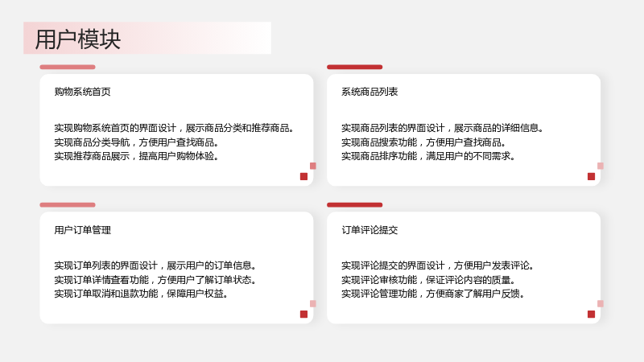Click the dark red square in 用户订单管理 card
The height and width of the screenshot is (362, 644).
tap(304, 314)
